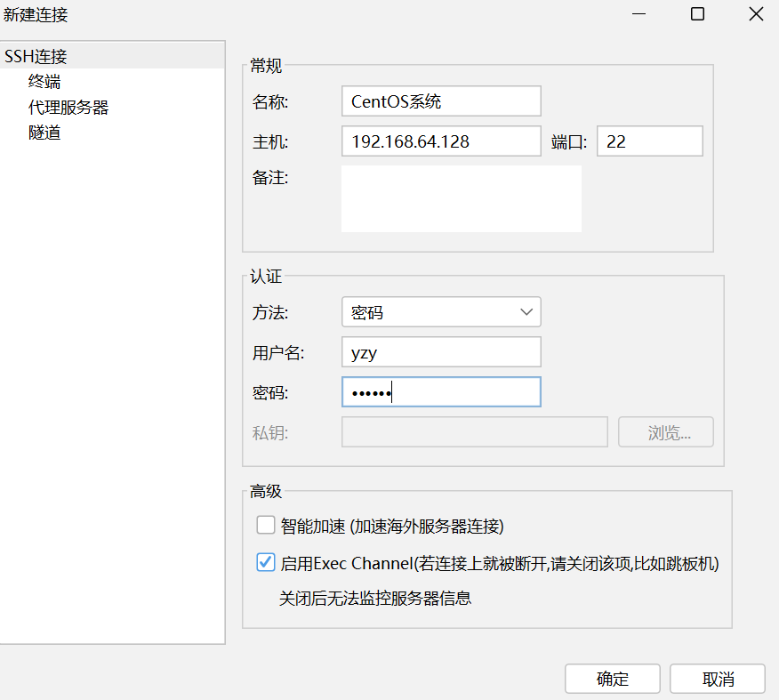Click the 浏览... button

pyautogui.click(x=666, y=432)
